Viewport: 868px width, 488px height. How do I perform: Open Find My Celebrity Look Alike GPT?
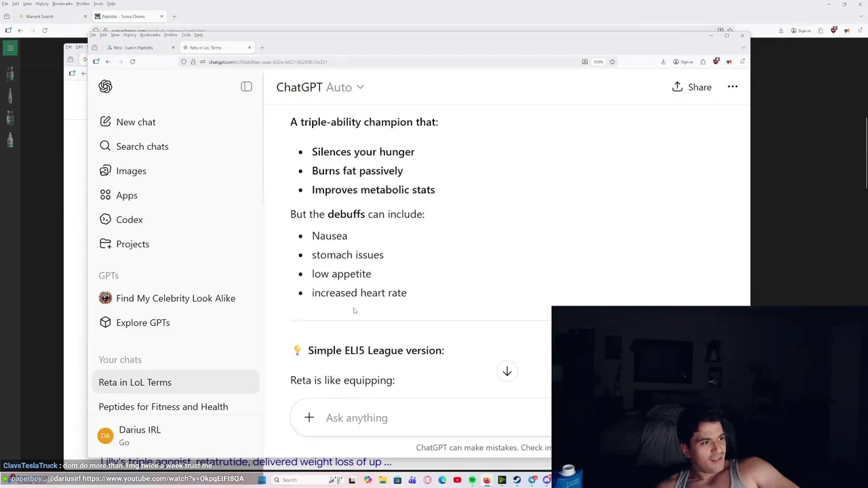[x=176, y=298]
